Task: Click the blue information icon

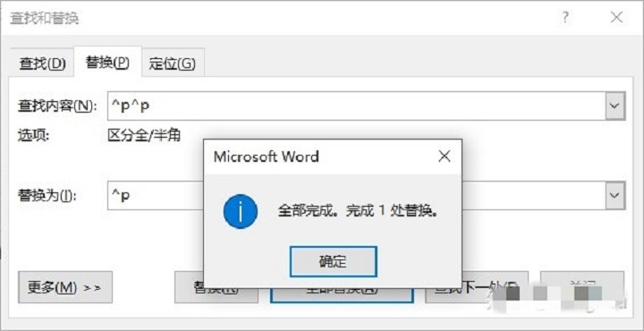Action: pyautogui.click(x=241, y=211)
